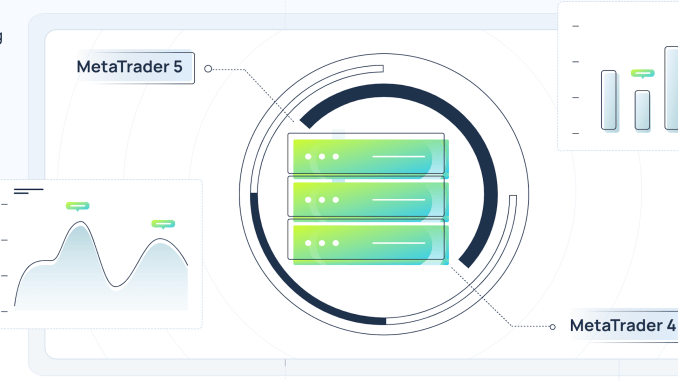Click the connector dot beside MetaTrader 5
The width and height of the screenshot is (678, 381).
click(208, 69)
